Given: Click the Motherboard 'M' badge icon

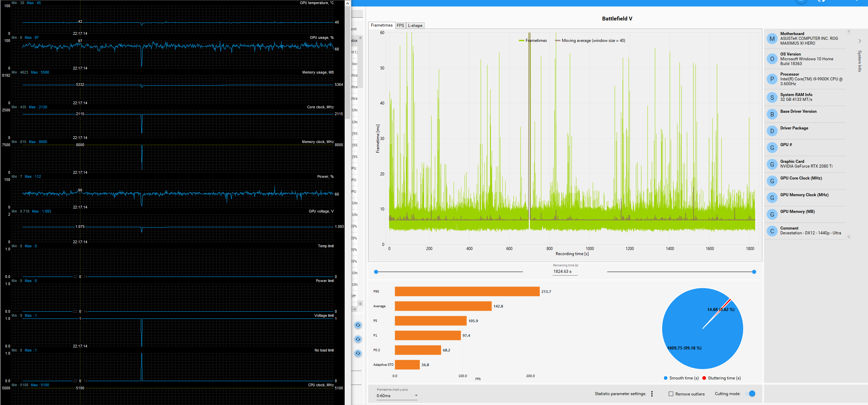Looking at the screenshot, I should (772, 38).
